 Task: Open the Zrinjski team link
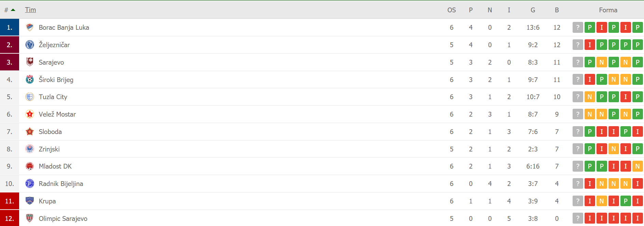49,149
